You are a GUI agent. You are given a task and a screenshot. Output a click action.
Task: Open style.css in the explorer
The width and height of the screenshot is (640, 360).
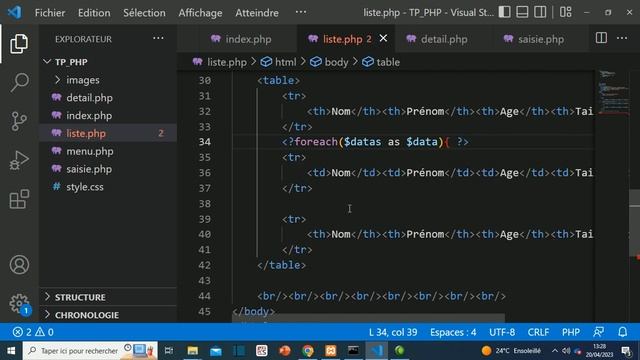pyautogui.click(x=108, y=187)
